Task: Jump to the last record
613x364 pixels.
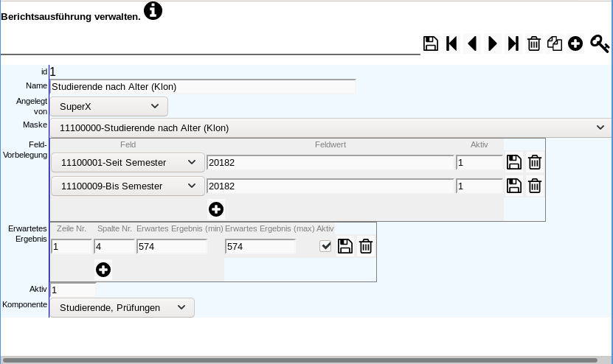Action: pos(513,43)
